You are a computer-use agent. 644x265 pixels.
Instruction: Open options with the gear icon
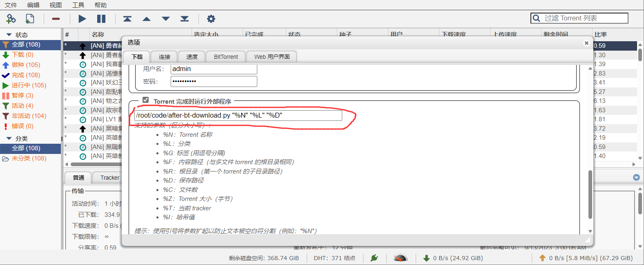click(211, 19)
